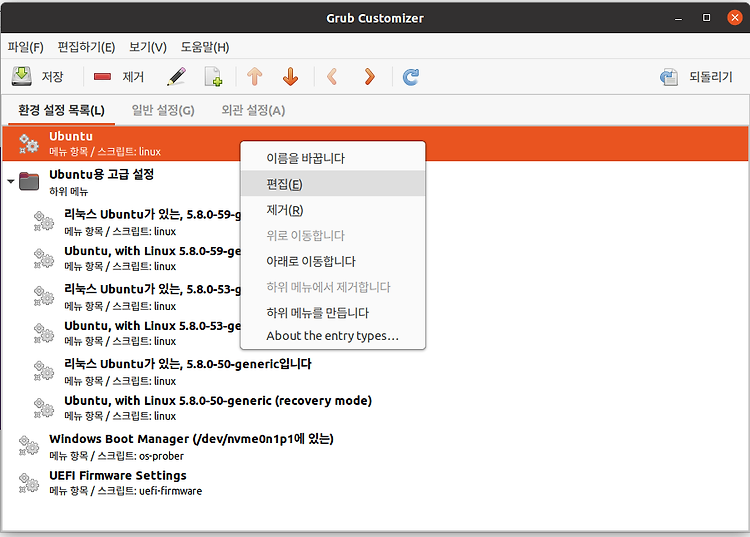Open the 파일(F) menu
750x537 pixels.
(x=25, y=47)
